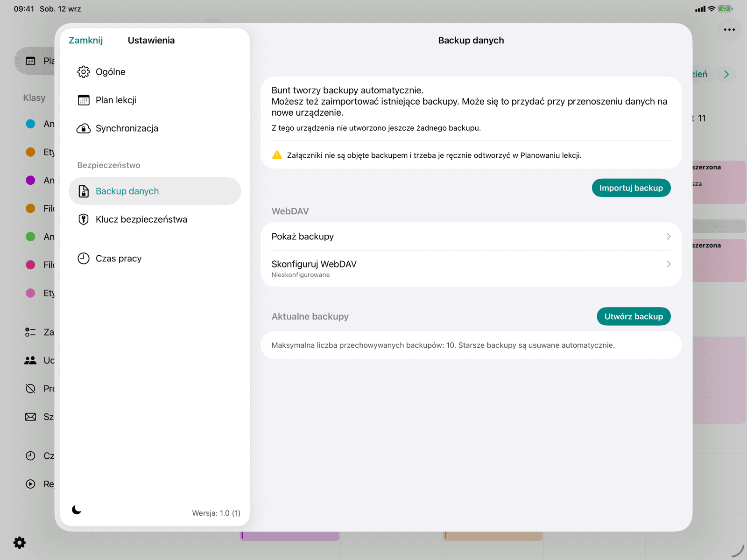Click the yellow warning triangle icon

pyautogui.click(x=277, y=155)
